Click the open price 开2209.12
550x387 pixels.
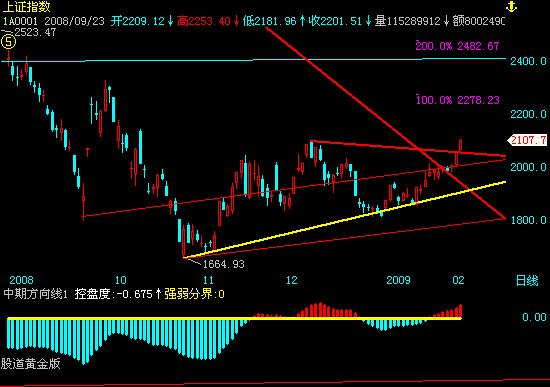pyautogui.click(x=138, y=21)
